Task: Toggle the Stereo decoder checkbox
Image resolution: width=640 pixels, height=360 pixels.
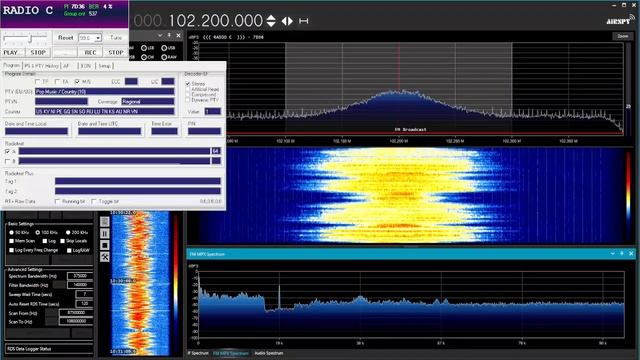Action: [x=188, y=84]
